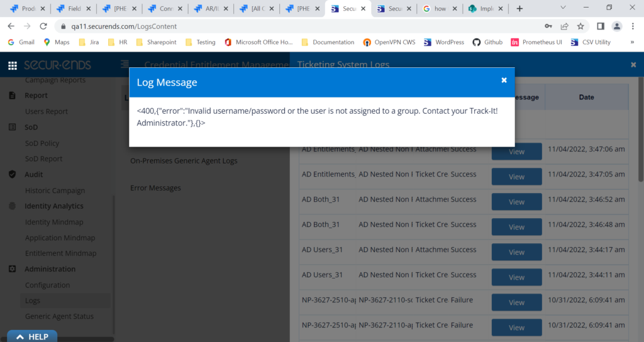Open the tab search chevron
644x342 pixels.
pyautogui.click(x=563, y=8)
